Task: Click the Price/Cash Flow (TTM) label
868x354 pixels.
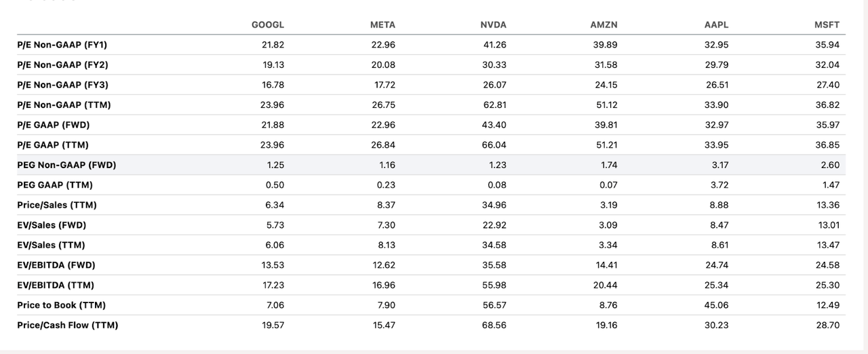Action: point(68,326)
